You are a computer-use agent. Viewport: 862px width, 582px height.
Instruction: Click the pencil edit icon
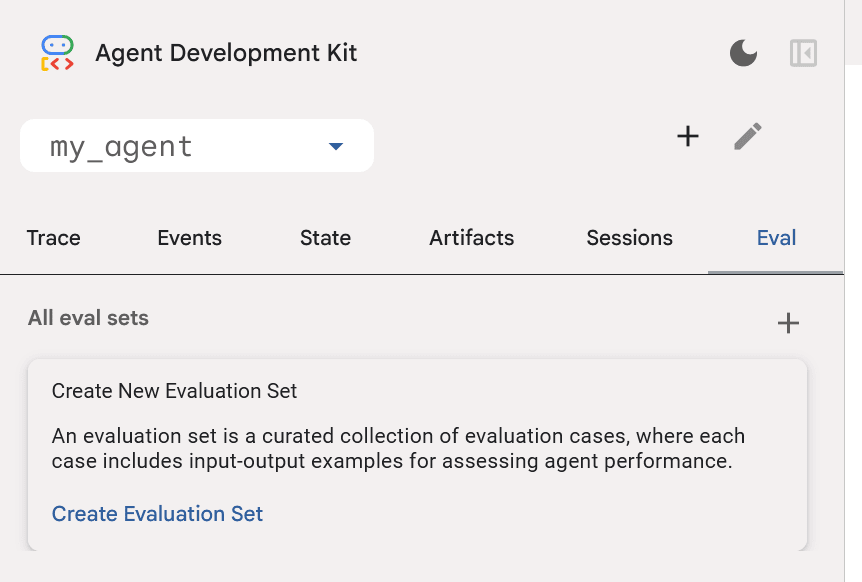(x=748, y=136)
